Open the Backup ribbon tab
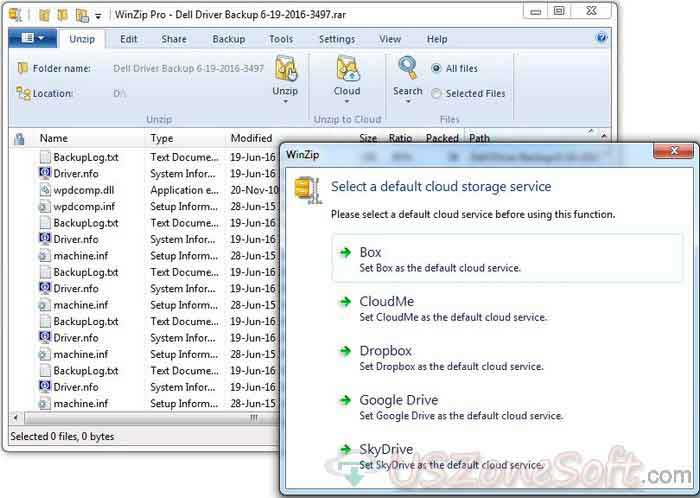Viewport: 700px width, 498px height. click(x=229, y=39)
